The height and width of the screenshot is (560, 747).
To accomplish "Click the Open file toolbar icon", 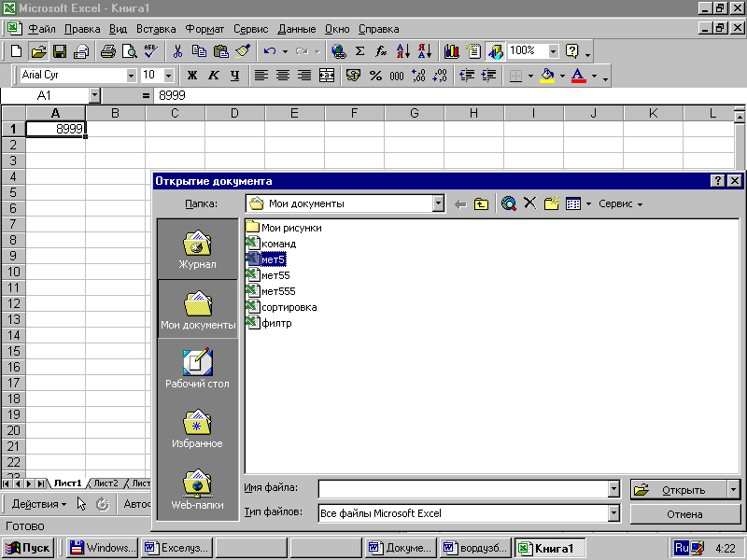I will (38, 51).
